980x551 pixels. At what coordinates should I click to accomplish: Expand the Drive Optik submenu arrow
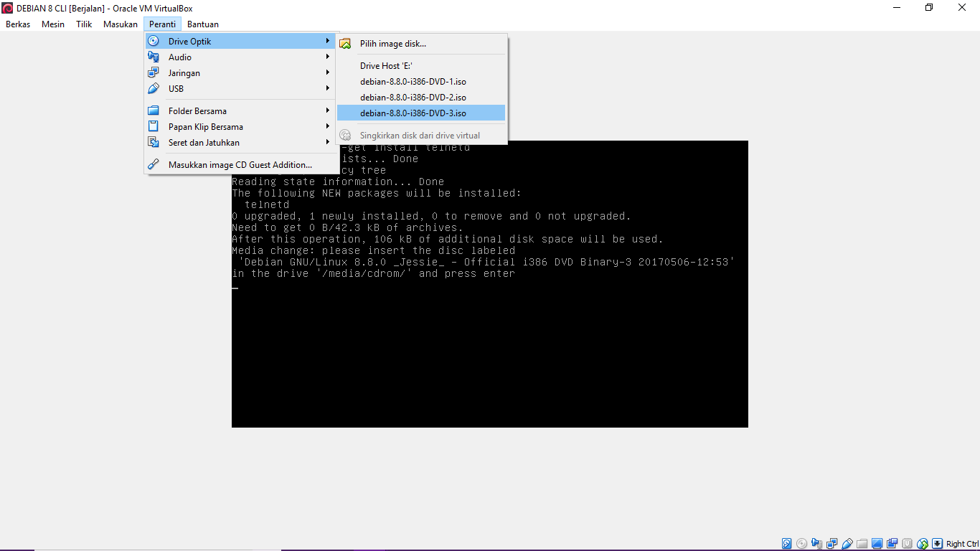pyautogui.click(x=328, y=41)
